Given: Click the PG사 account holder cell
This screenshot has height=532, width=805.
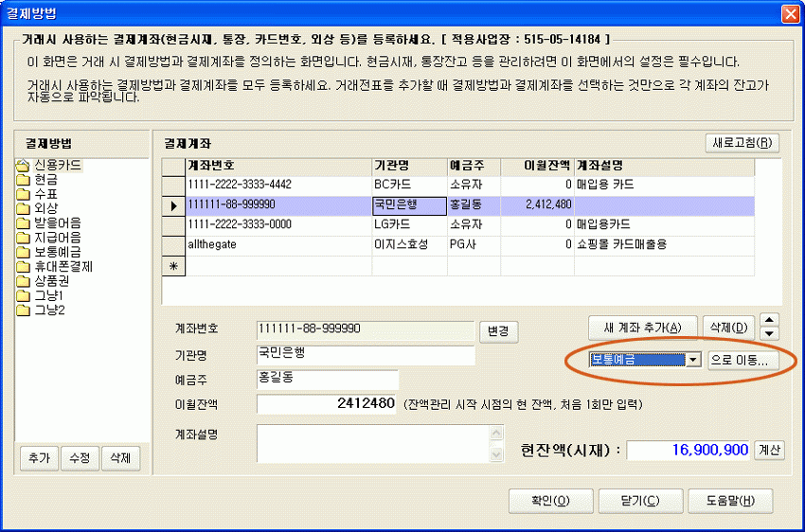Looking at the screenshot, I should (x=474, y=245).
